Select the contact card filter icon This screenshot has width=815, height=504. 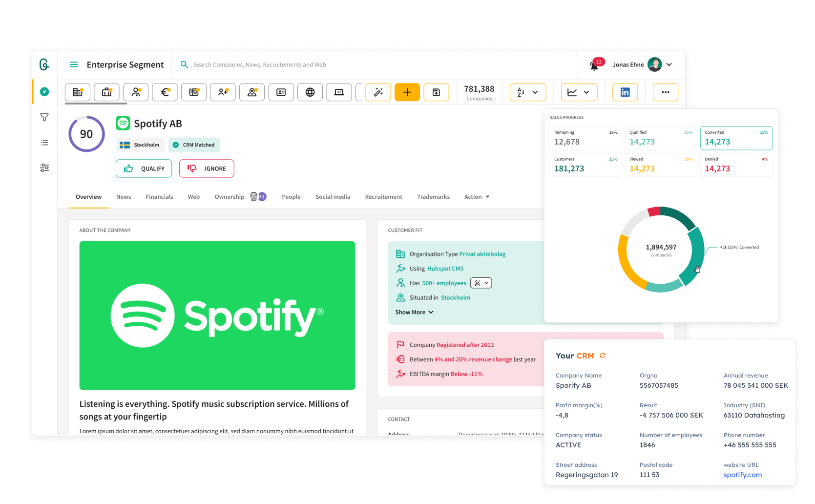click(x=281, y=92)
